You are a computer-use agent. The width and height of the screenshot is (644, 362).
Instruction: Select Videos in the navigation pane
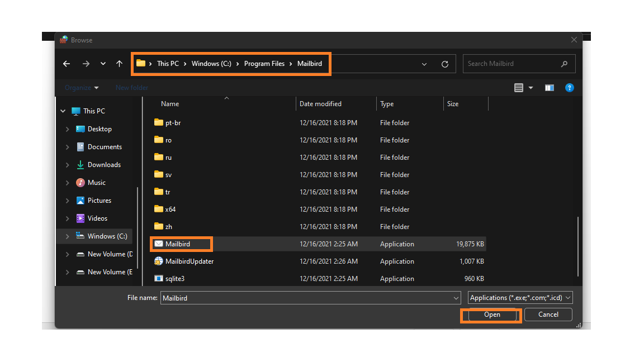pos(97,218)
